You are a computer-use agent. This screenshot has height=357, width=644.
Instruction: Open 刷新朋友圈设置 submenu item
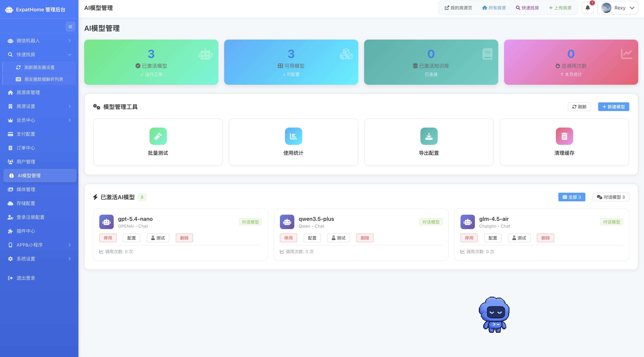pyautogui.click(x=39, y=67)
